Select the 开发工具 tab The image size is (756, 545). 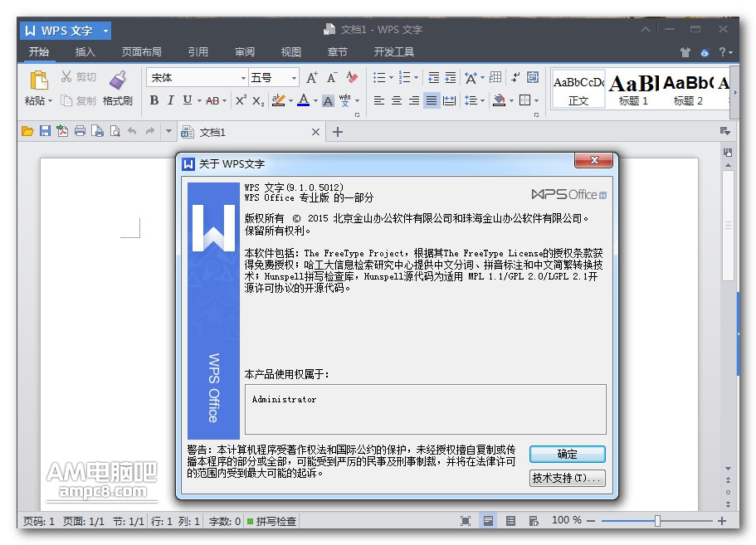pyautogui.click(x=394, y=51)
